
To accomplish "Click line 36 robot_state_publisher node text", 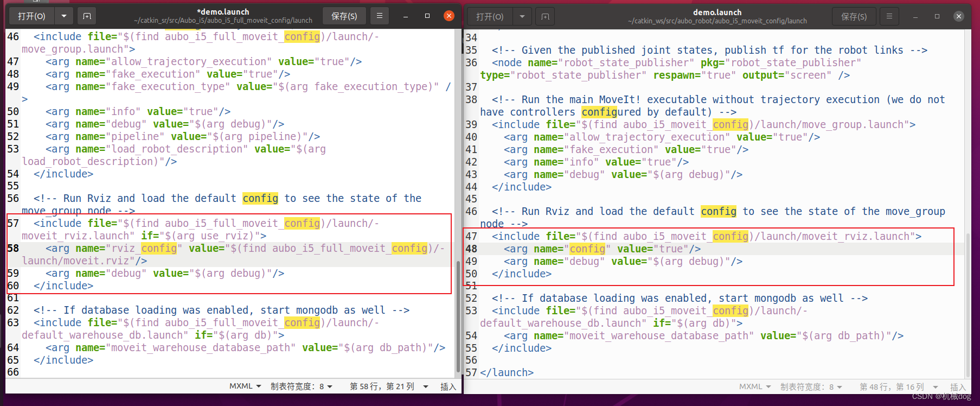I will pos(676,62).
